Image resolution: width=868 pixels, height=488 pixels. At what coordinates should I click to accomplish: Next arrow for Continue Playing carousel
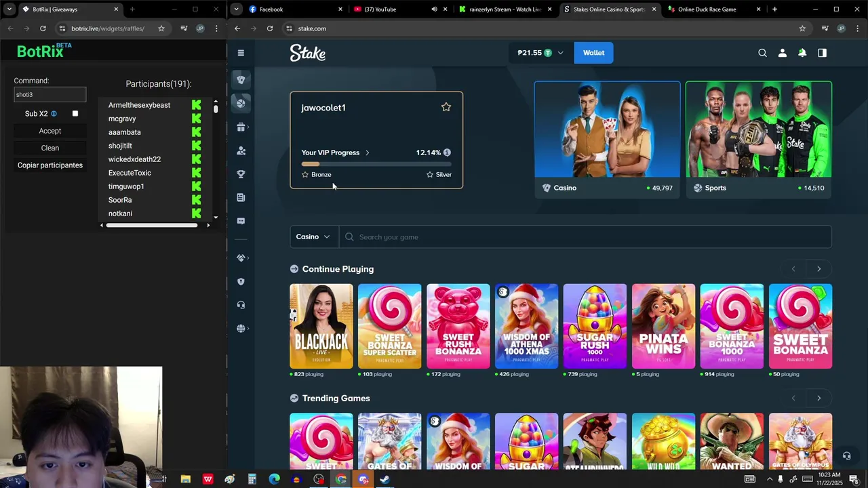pyautogui.click(x=818, y=269)
